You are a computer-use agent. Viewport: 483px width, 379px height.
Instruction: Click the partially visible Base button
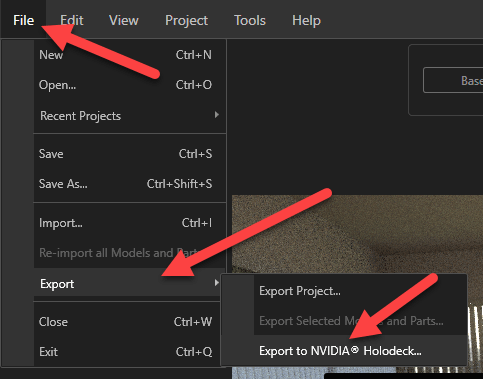453,80
